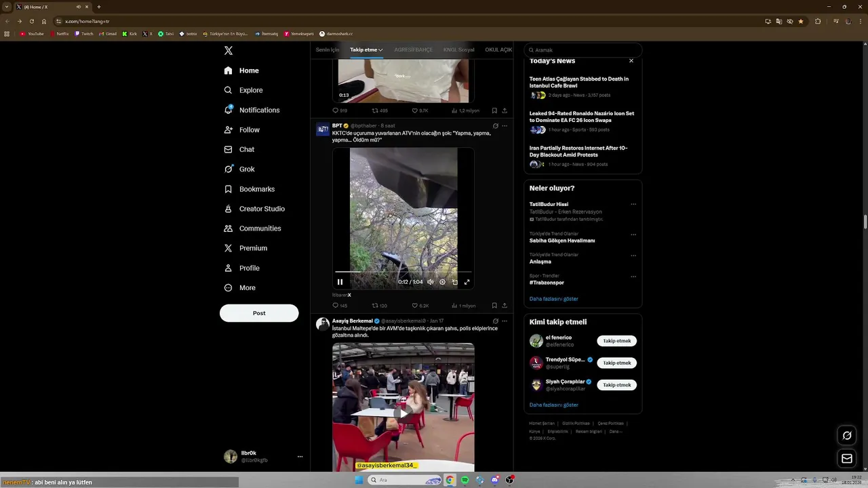Switch to Senin için tab
Viewport: 868px width, 488px height.
(x=328, y=49)
